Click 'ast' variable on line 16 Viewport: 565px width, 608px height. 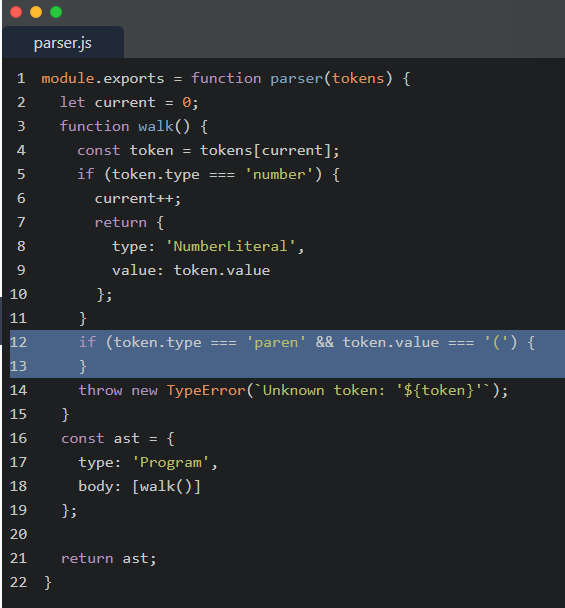[126, 439]
